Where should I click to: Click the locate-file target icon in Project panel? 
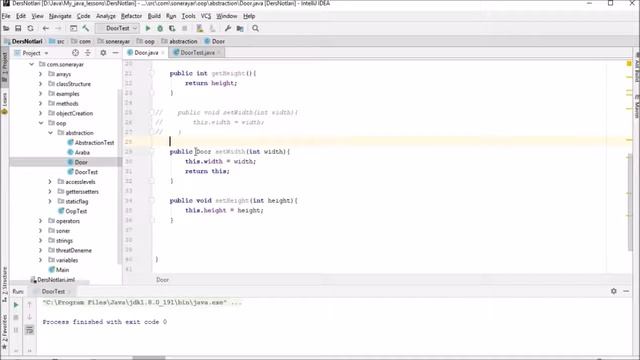(76, 53)
